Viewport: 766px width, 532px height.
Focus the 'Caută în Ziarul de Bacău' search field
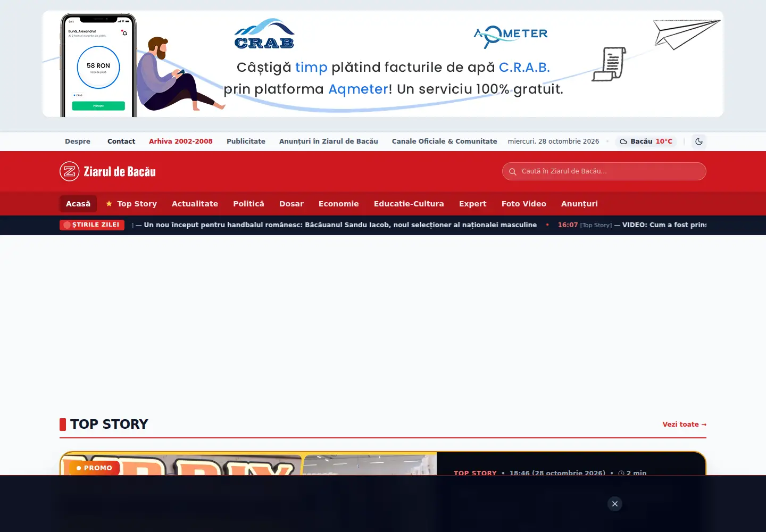[604, 171]
